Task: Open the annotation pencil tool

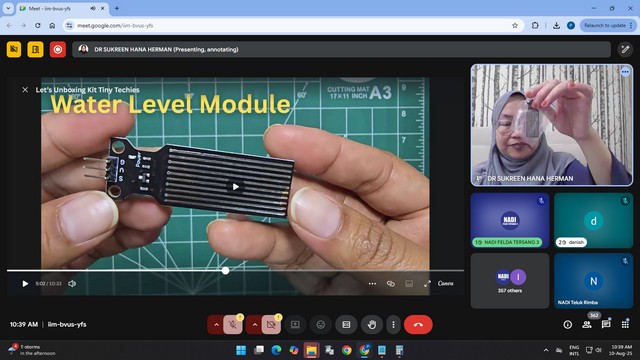Action: point(625,49)
